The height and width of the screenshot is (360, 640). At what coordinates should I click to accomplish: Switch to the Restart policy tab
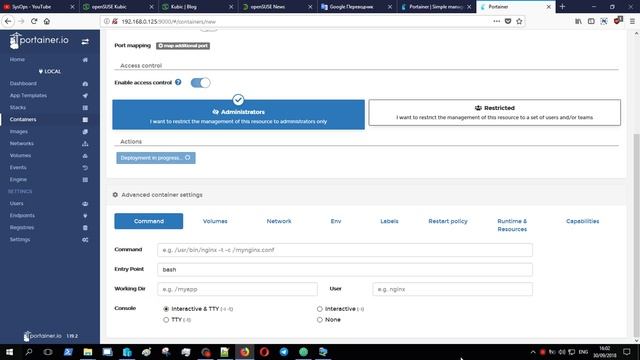coord(448,221)
